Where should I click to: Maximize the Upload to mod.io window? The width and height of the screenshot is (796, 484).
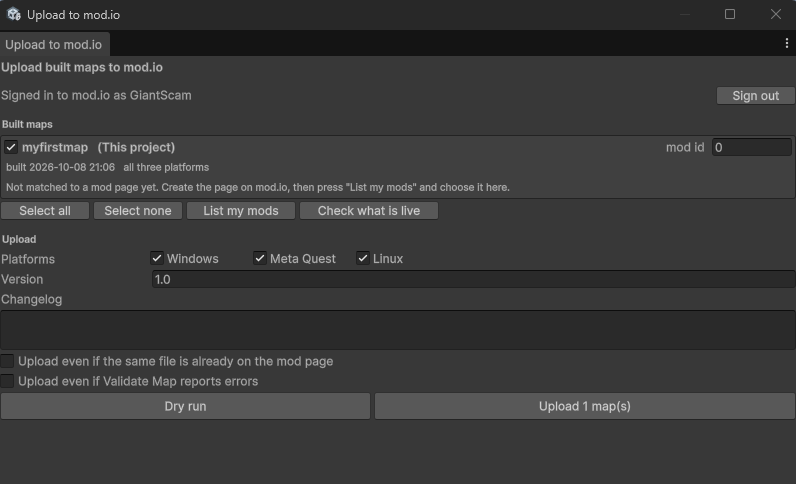(729, 14)
